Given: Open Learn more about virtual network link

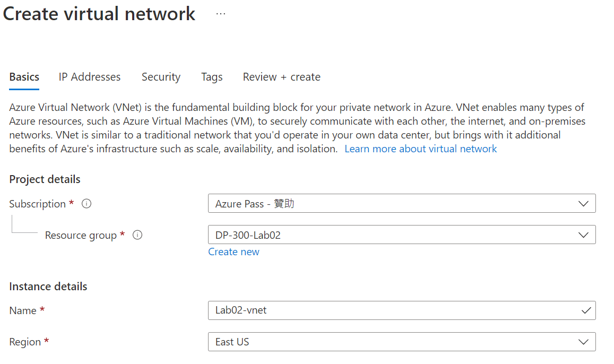Looking at the screenshot, I should click(x=420, y=149).
